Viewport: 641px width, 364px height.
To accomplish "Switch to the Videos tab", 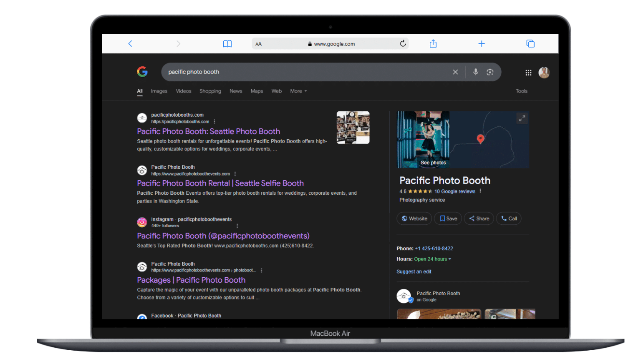I will coord(184,91).
